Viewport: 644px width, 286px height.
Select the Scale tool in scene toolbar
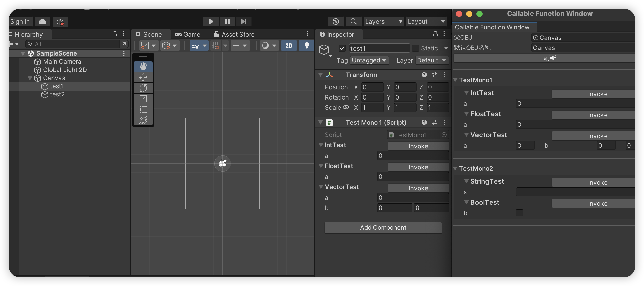click(143, 99)
